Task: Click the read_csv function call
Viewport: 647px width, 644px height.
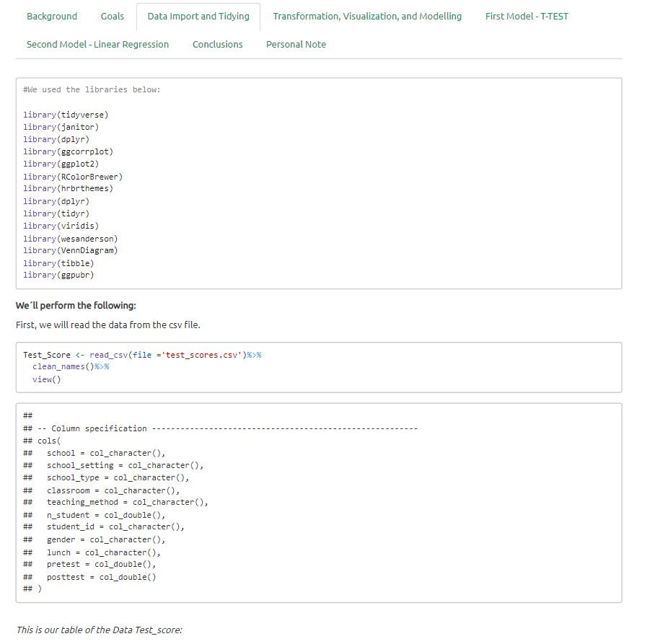Action: coord(108,355)
